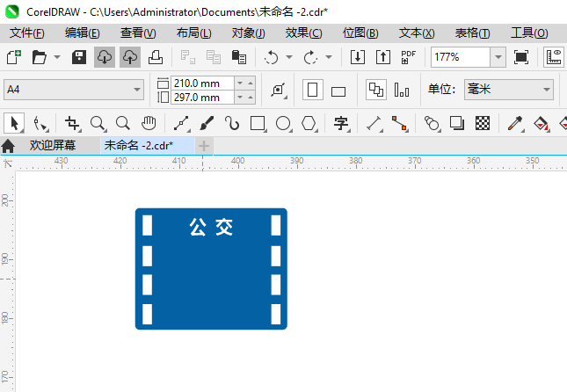Click the second magnifier zoom icon
Screen dimensions: 567x392
click(x=123, y=124)
